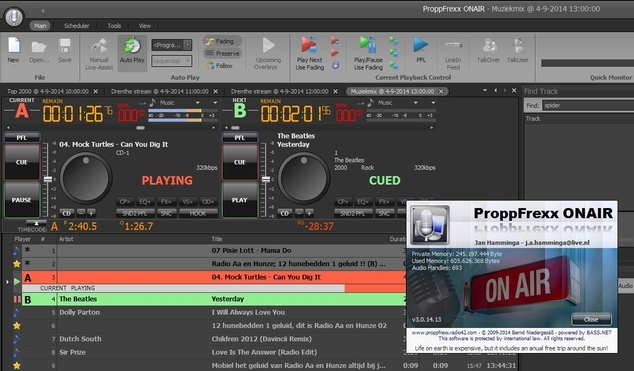
Task: Click the star icon on playlist row 2
Action: pyautogui.click(x=17, y=264)
